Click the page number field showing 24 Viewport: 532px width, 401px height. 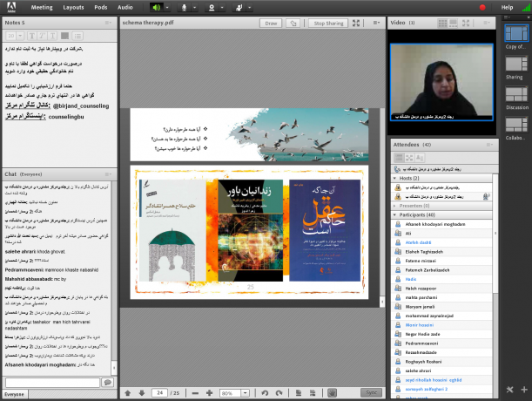[159, 393]
